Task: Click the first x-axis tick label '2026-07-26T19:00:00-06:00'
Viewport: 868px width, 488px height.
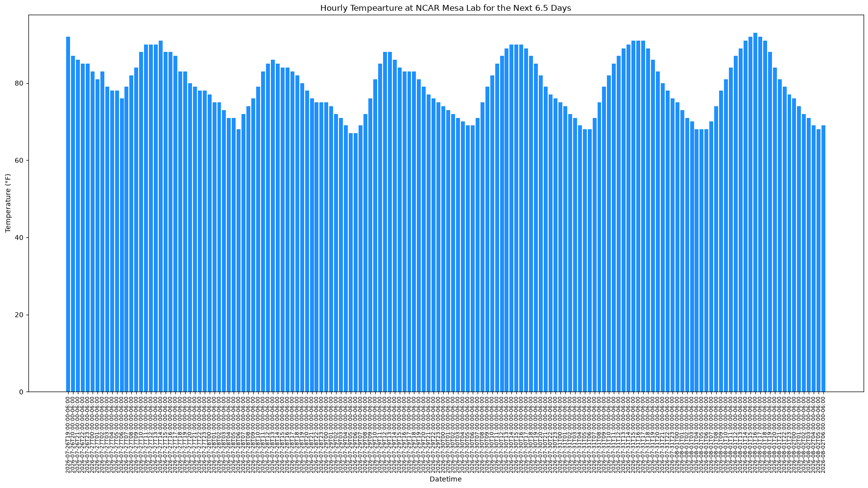Action: [x=68, y=435]
